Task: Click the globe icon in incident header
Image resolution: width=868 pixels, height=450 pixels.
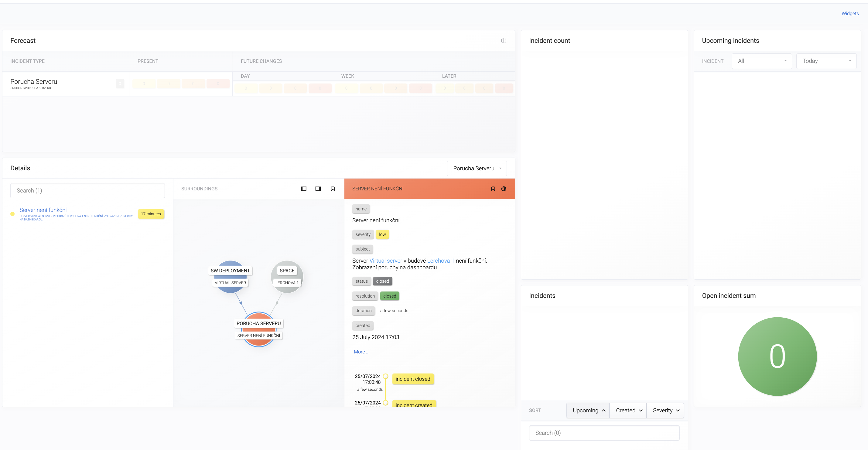Action: [x=504, y=189]
